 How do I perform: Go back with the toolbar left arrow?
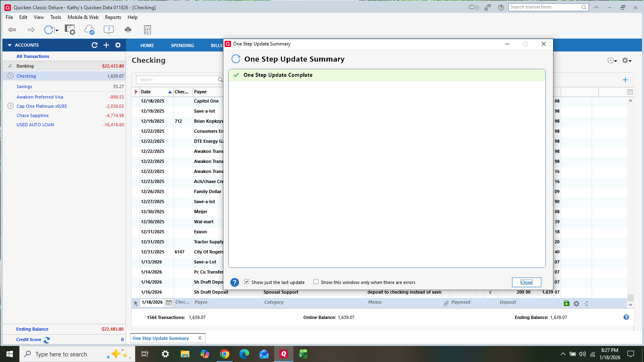click(x=12, y=30)
